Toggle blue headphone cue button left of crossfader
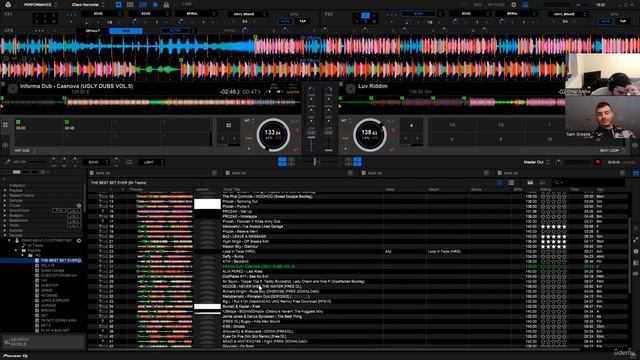 click(x=282, y=162)
